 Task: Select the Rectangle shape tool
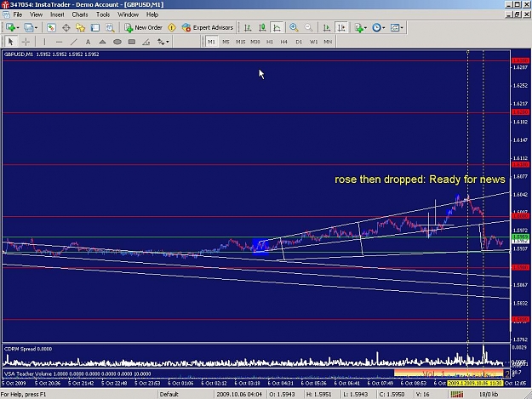pyautogui.click(x=132, y=42)
